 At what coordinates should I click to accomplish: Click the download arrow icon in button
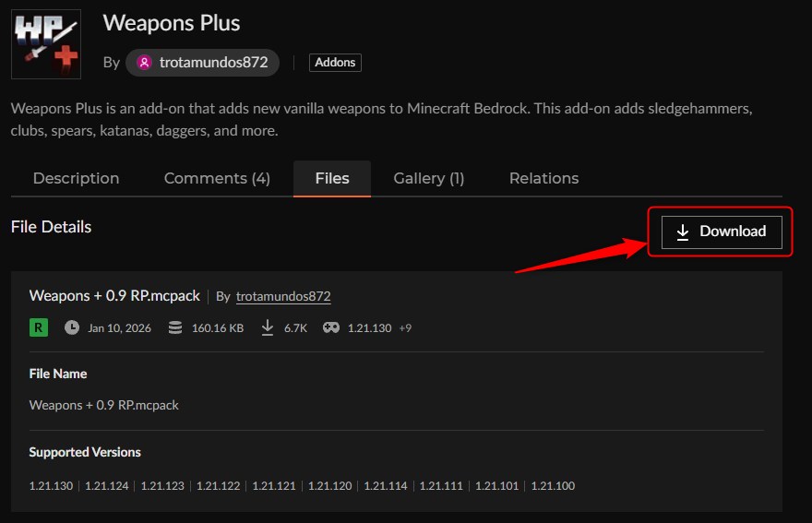point(683,232)
